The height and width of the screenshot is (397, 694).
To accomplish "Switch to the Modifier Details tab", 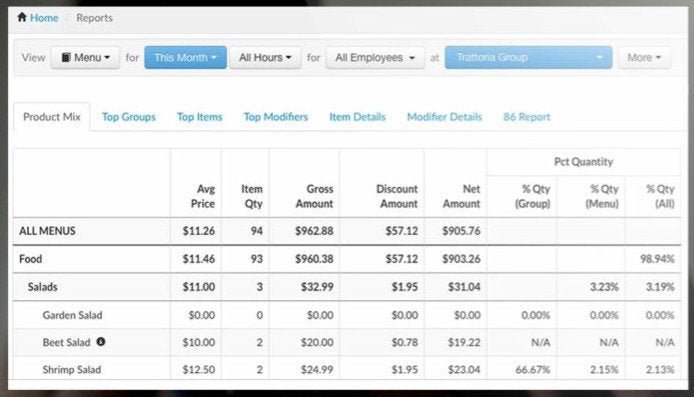I will 444,117.
